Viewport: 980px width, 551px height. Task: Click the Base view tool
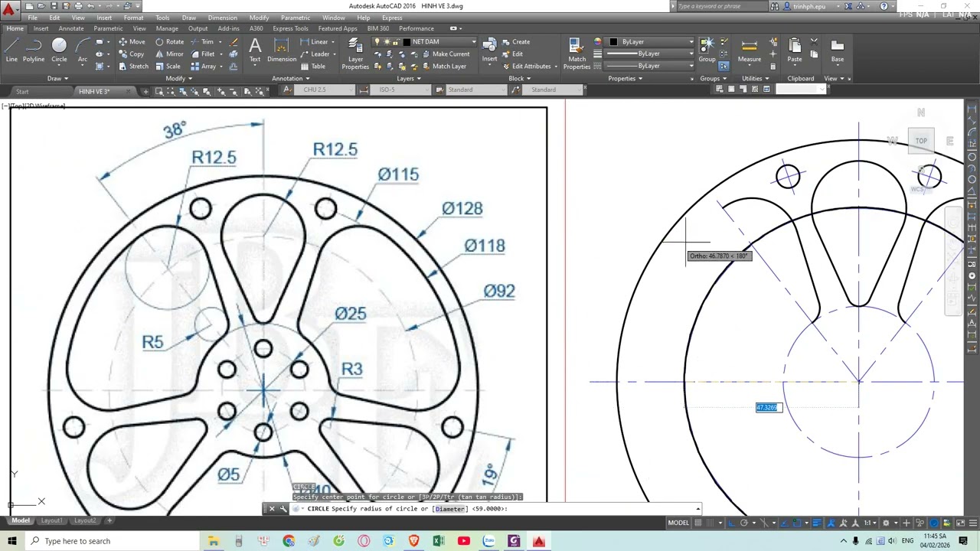coord(838,49)
